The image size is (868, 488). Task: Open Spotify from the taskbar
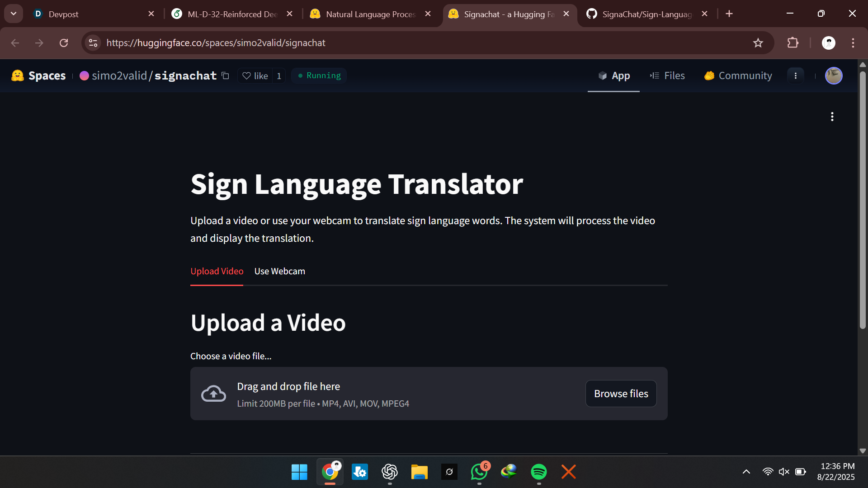tap(538, 472)
